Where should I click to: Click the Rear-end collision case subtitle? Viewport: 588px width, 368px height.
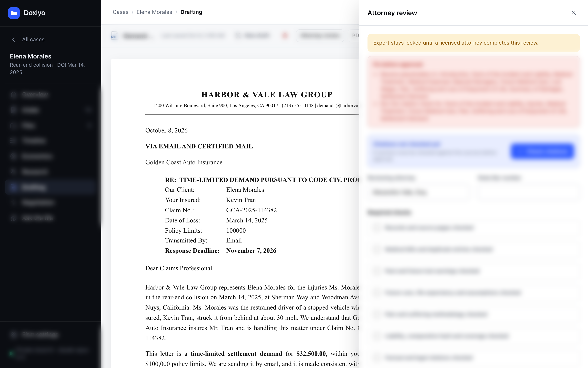[x=47, y=69]
